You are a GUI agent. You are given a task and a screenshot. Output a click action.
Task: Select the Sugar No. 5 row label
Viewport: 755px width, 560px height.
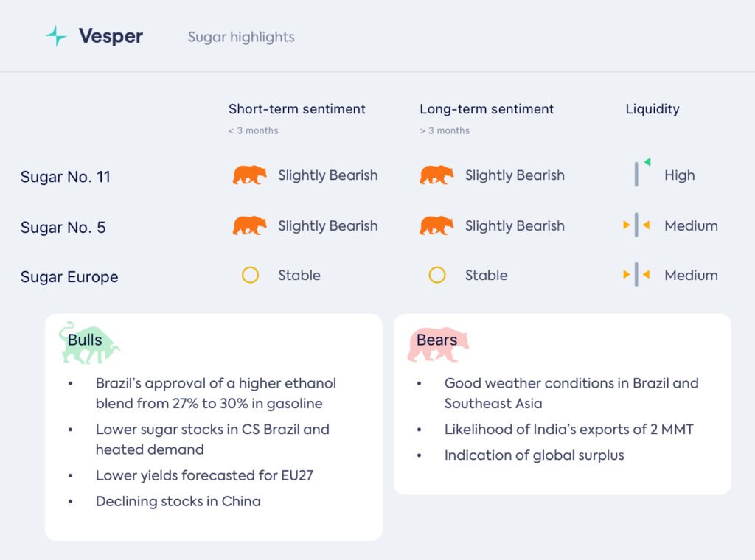coord(63,228)
